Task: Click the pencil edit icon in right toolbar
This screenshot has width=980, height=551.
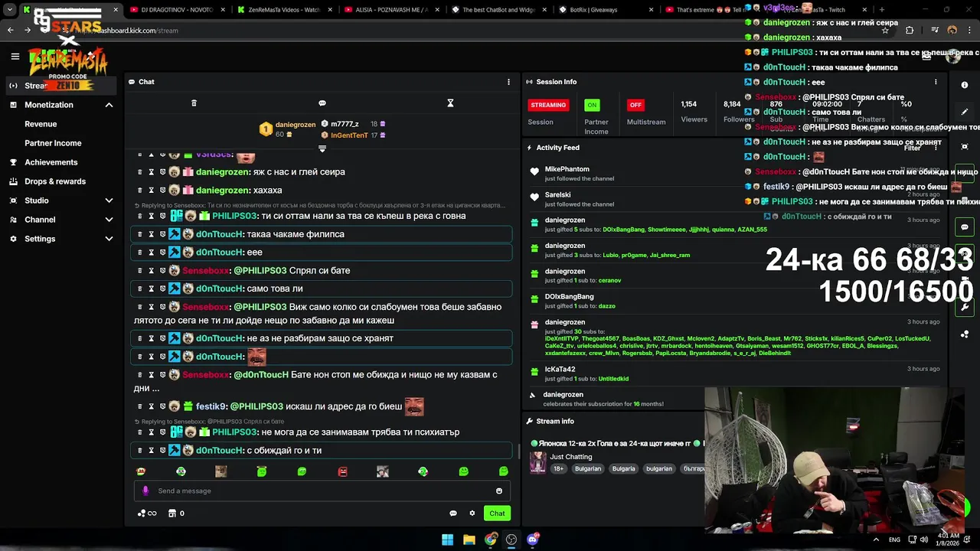Action: click(x=965, y=112)
